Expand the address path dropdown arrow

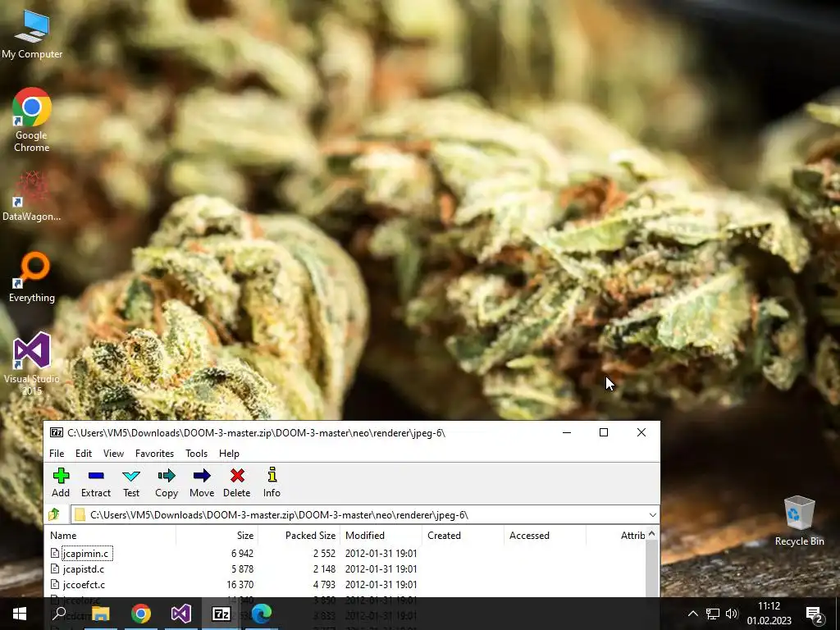point(652,515)
